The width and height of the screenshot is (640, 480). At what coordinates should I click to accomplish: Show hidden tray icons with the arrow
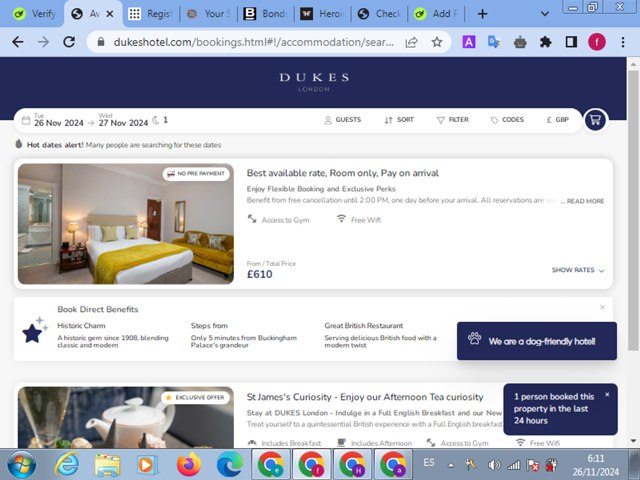point(451,465)
